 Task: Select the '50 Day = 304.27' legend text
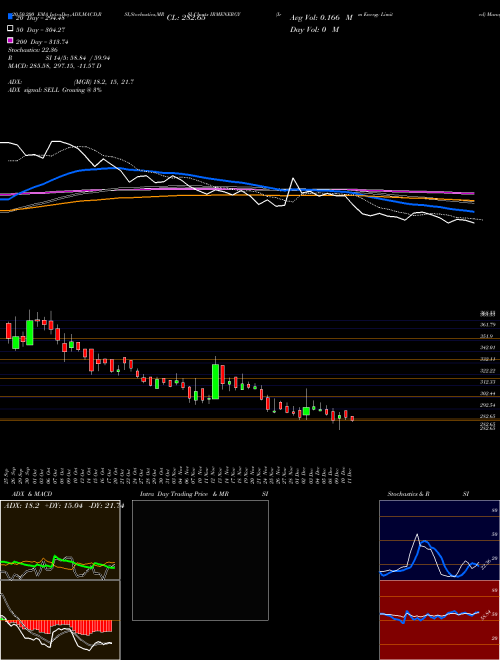[x=41, y=29]
